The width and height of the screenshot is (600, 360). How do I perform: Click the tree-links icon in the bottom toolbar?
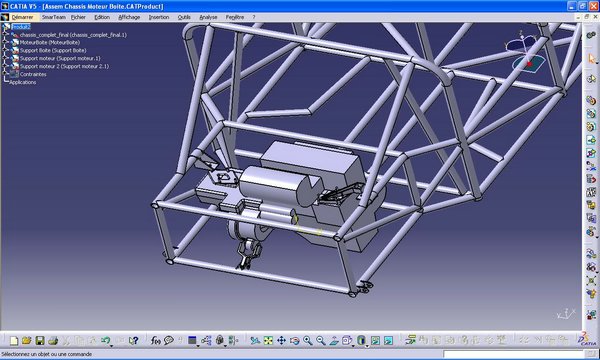pyautogui.click(x=206, y=340)
